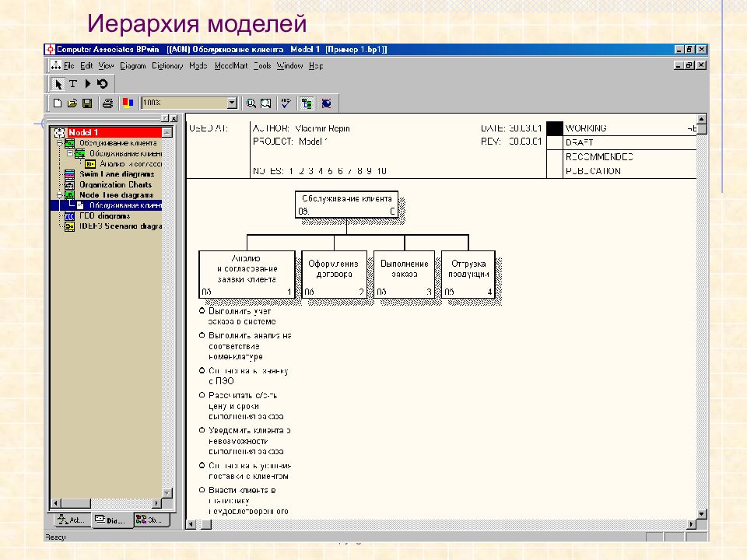Image resolution: width=747 pixels, height=560 pixels.
Task: Open the Edit menu
Action: [x=86, y=65]
